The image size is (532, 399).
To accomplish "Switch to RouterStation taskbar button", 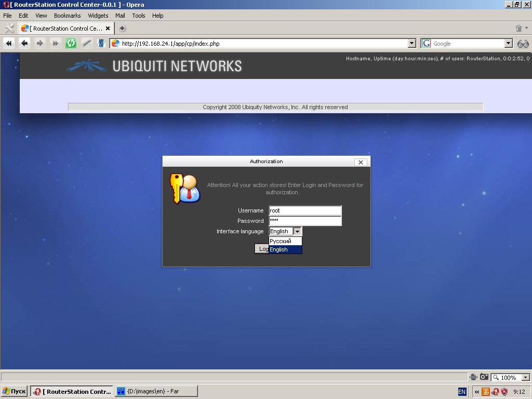I will point(72,392).
